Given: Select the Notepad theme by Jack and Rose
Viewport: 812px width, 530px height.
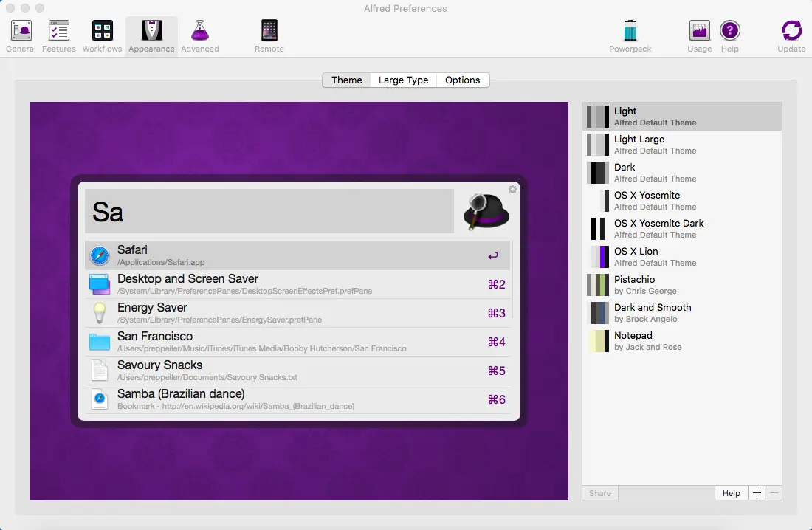Looking at the screenshot, I should [x=682, y=340].
